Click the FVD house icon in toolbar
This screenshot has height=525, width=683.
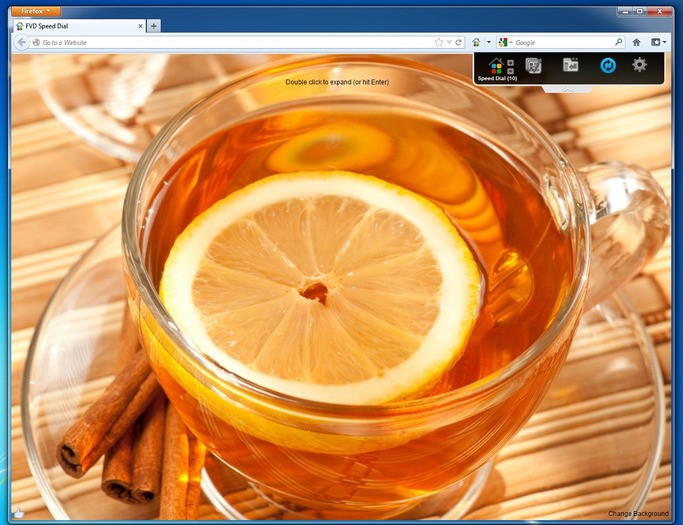point(476,43)
